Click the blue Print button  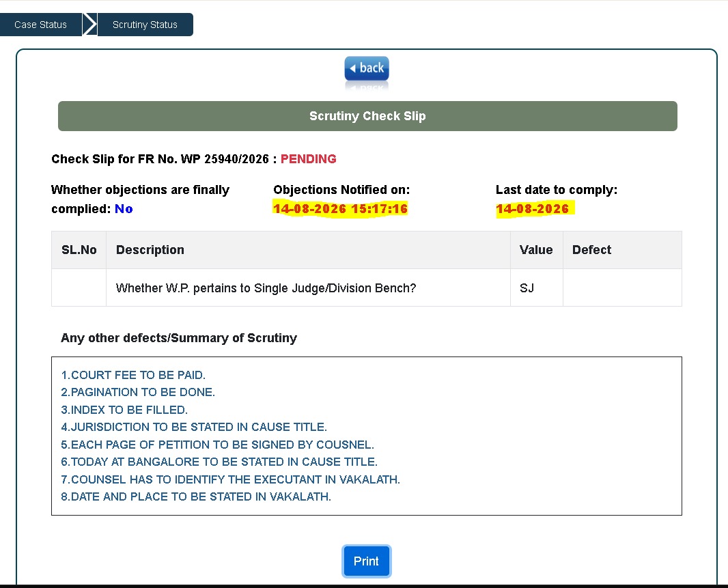(x=366, y=561)
